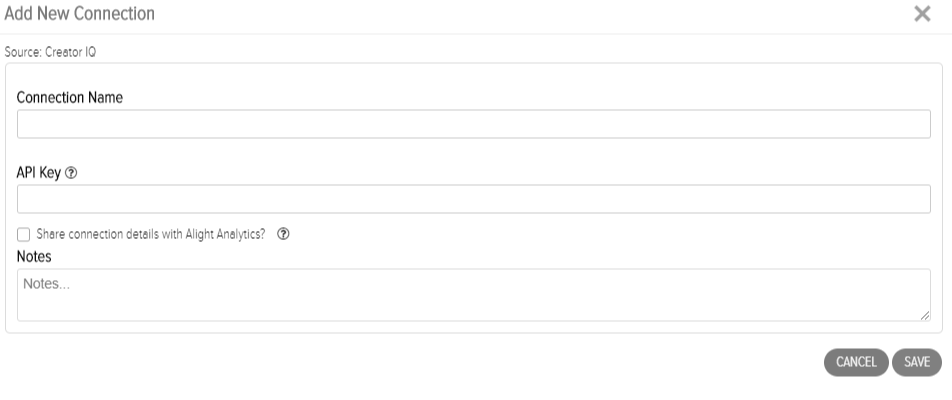This screenshot has height=400, width=952.
Task: Click the 'Notes...' placeholder text
Action: [x=46, y=283]
